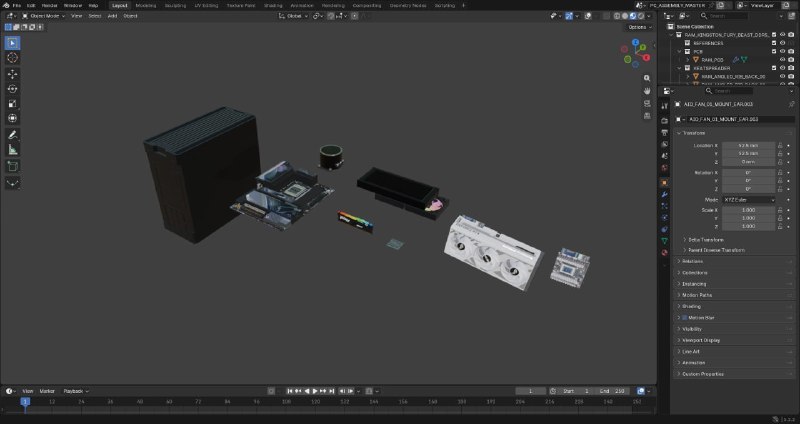Select the Add Cube tool
Viewport: 800px width, 424px height.
13,166
